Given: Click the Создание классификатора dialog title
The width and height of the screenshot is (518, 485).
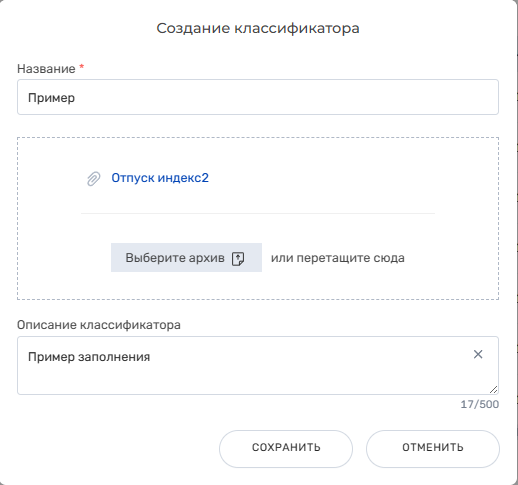Looking at the screenshot, I should [258, 28].
